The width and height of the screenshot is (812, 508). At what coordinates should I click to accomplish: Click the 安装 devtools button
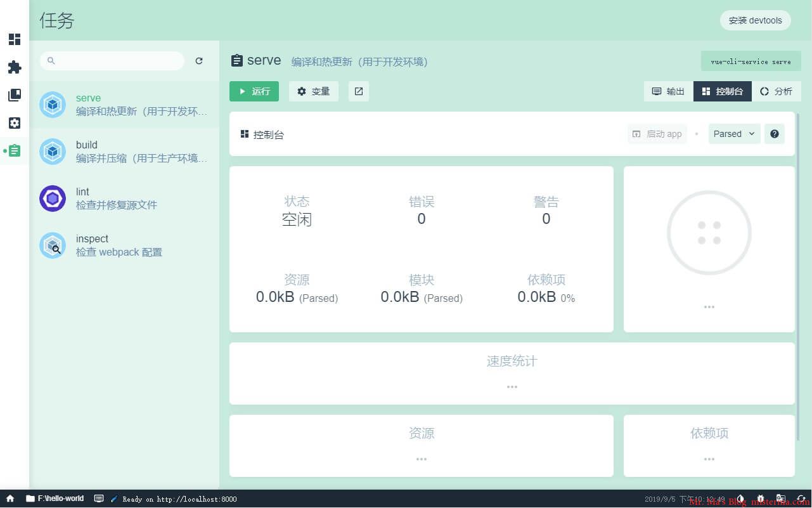[x=756, y=20]
